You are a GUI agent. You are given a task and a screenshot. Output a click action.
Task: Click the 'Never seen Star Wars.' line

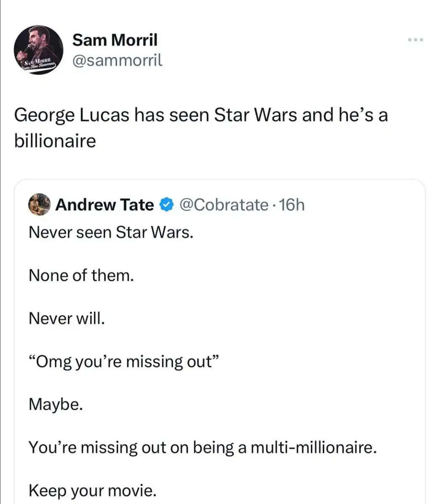(111, 232)
